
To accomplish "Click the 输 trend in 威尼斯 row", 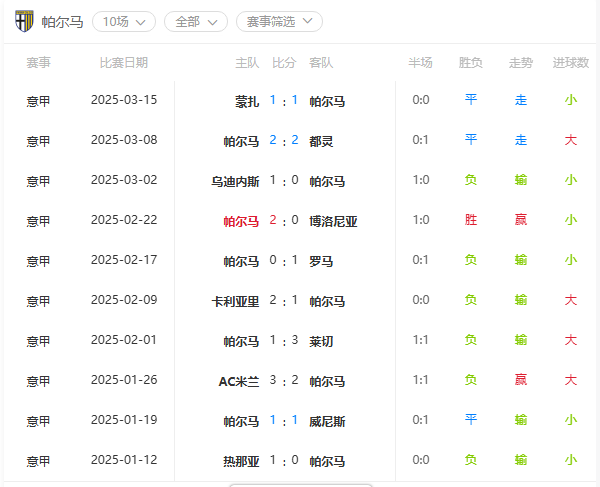I will point(521,420).
